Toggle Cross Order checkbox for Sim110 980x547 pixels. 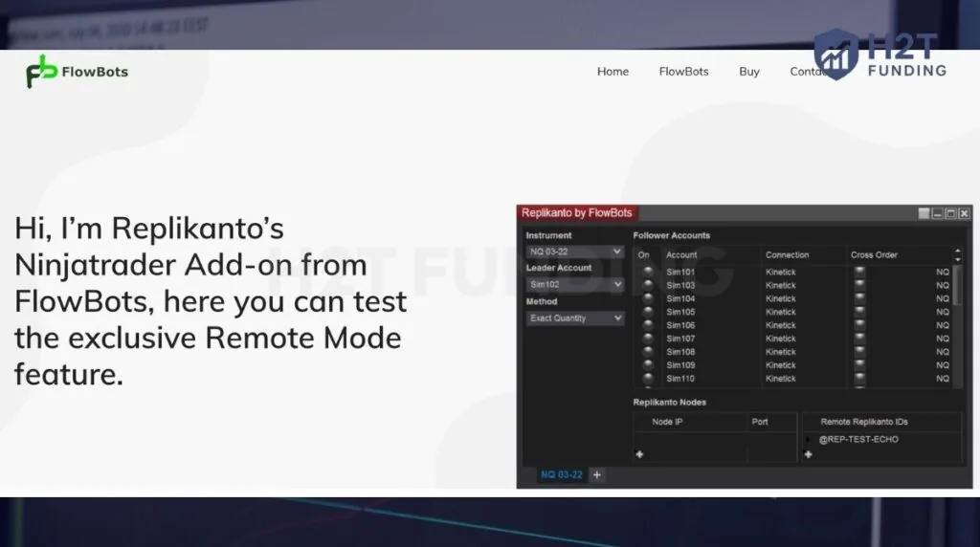pyautogui.click(x=860, y=379)
